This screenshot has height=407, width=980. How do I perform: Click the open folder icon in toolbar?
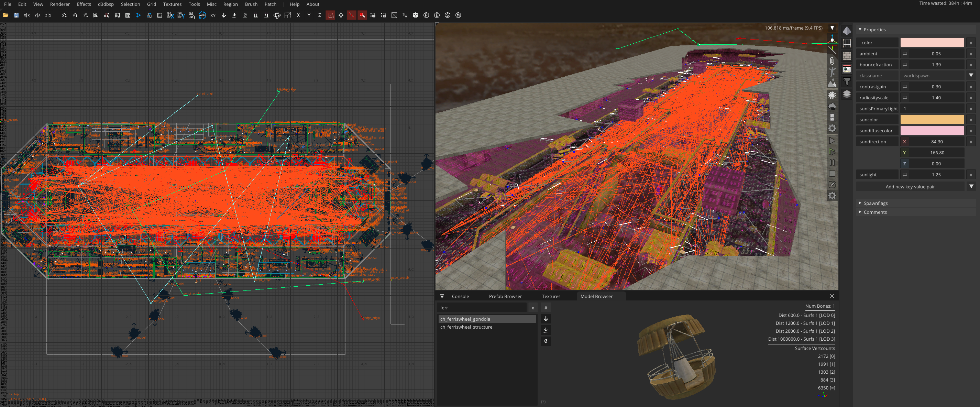5,15
